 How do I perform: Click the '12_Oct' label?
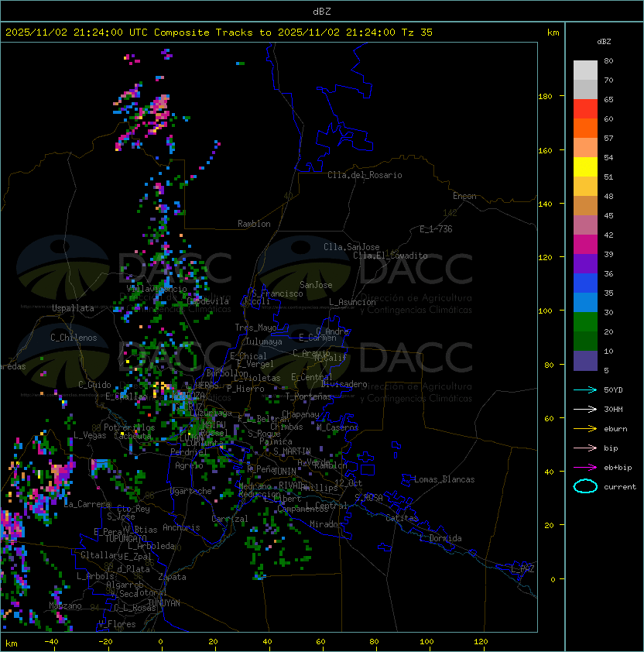click(348, 483)
